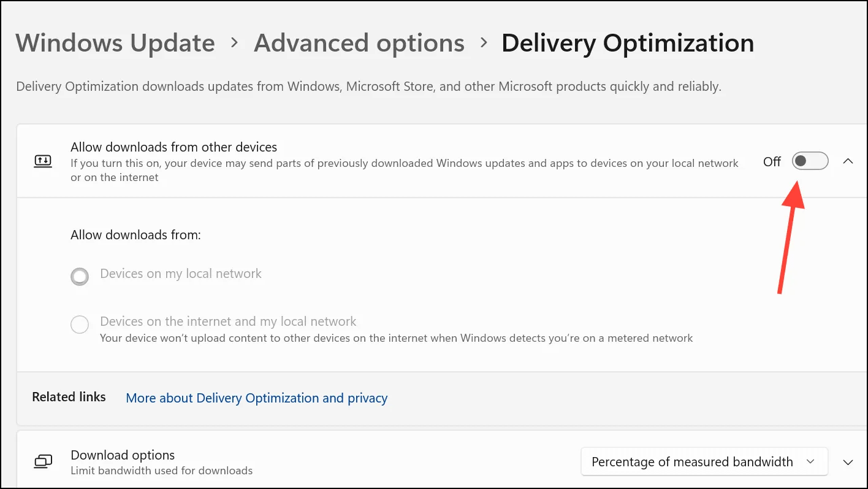Click the 'Allow downloads from:' label
Image resolution: width=868 pixels, height=489 pixels.
click(x=135, y=235)
